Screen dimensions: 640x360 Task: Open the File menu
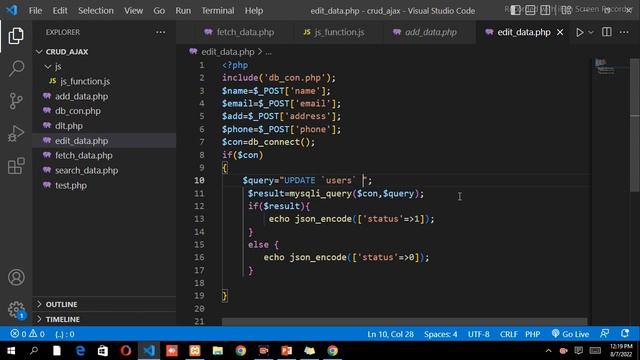(35, 11)
